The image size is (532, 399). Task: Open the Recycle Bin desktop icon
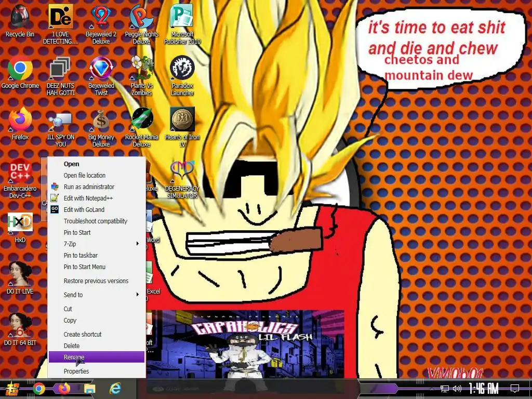pyautogui.click(x=20, y=21)
